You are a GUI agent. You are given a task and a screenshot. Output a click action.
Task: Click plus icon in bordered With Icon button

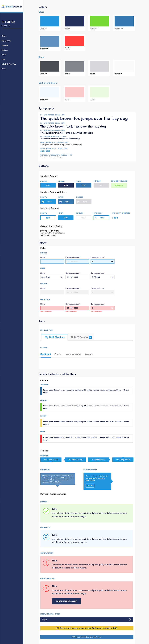click(96, 218)
